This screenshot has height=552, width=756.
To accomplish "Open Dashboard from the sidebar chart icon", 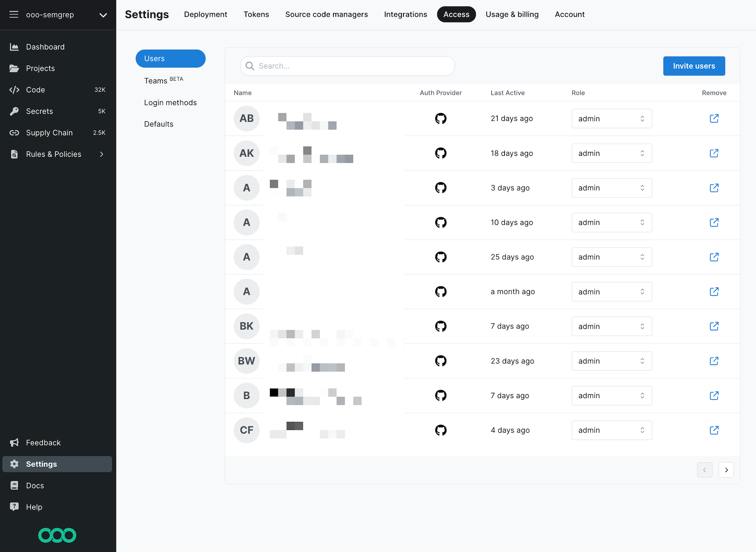I will tap(14, 47).
